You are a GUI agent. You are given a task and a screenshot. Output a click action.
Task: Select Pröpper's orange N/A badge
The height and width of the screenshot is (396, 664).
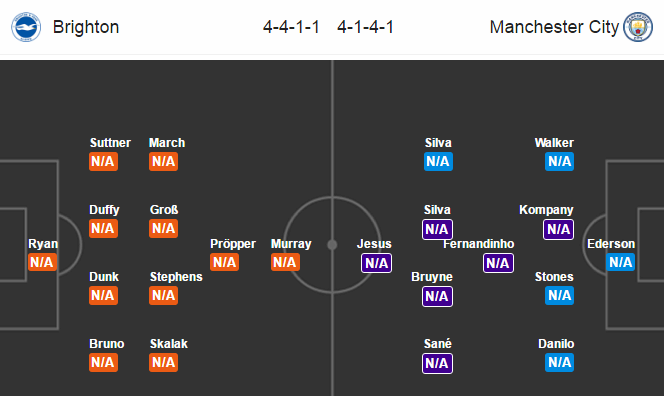[224, 262]
